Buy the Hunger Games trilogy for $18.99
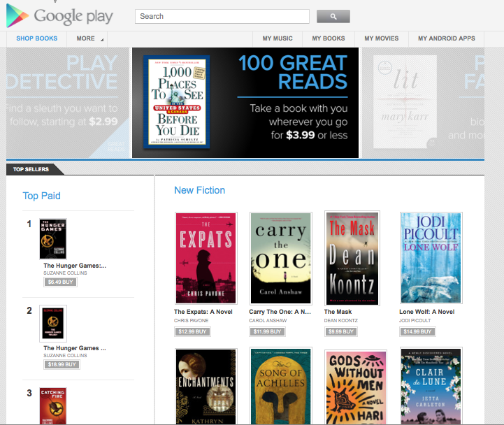 tap(62, 365)
